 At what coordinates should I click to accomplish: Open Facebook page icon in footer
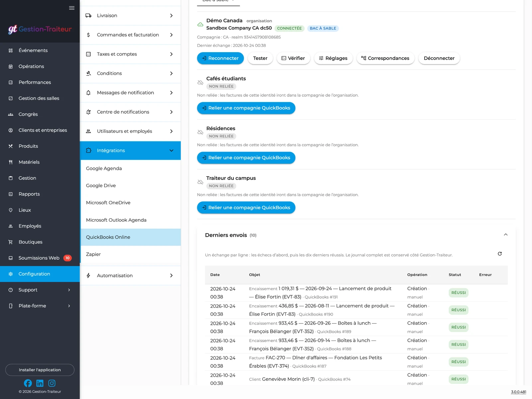tap(28, 383)
